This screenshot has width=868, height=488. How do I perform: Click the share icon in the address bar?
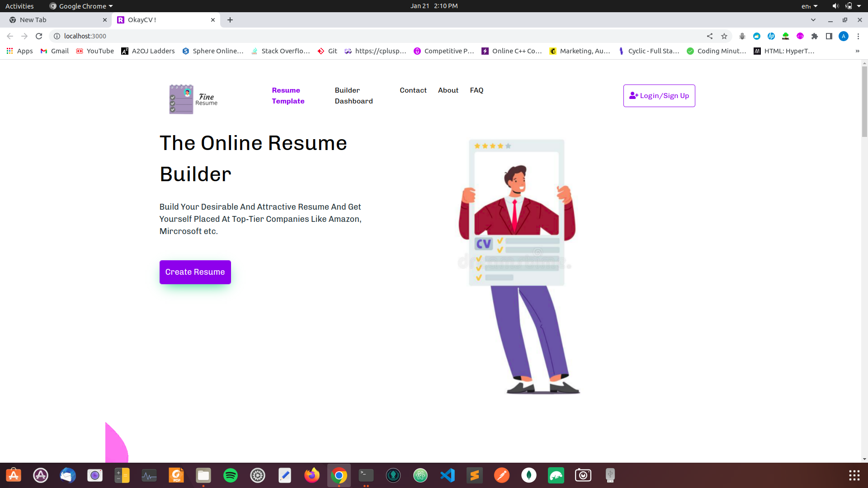[x=709, y=36]
